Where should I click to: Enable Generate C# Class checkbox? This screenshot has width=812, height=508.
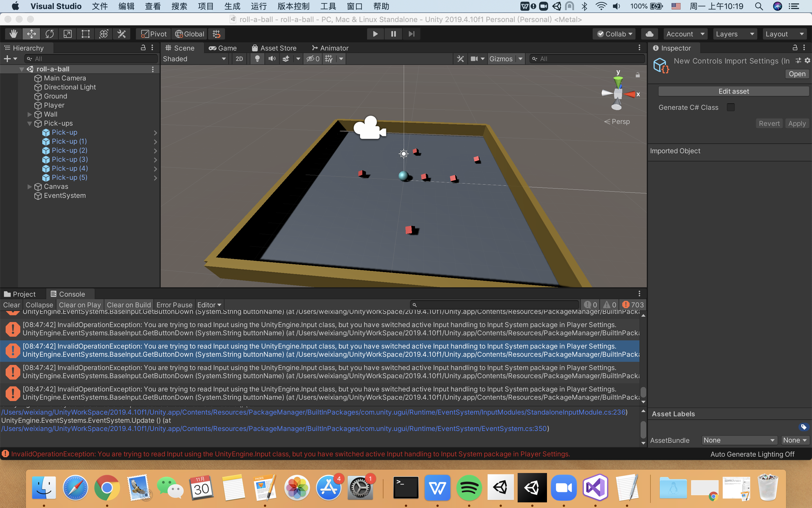tap(731, 107)
